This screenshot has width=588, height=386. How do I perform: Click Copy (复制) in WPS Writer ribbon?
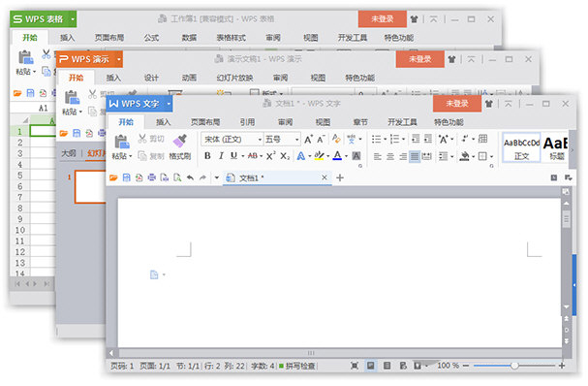click(x=151, y=156)
